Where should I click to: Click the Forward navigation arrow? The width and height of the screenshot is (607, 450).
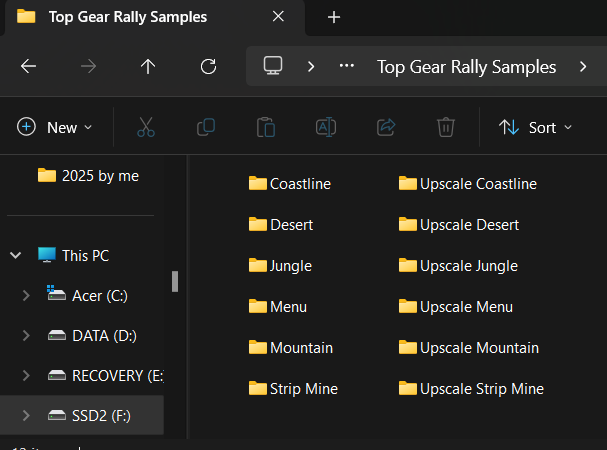tap(88, 67)
